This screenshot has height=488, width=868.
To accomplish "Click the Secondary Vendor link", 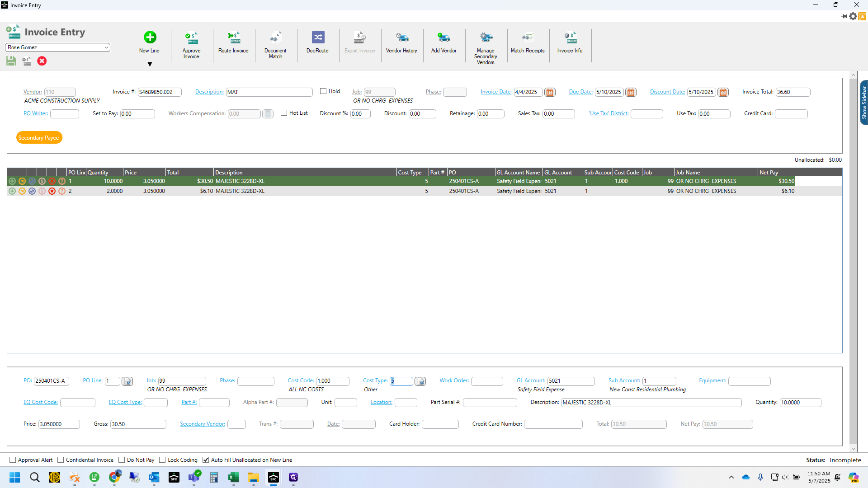I will tap(203, 424).
